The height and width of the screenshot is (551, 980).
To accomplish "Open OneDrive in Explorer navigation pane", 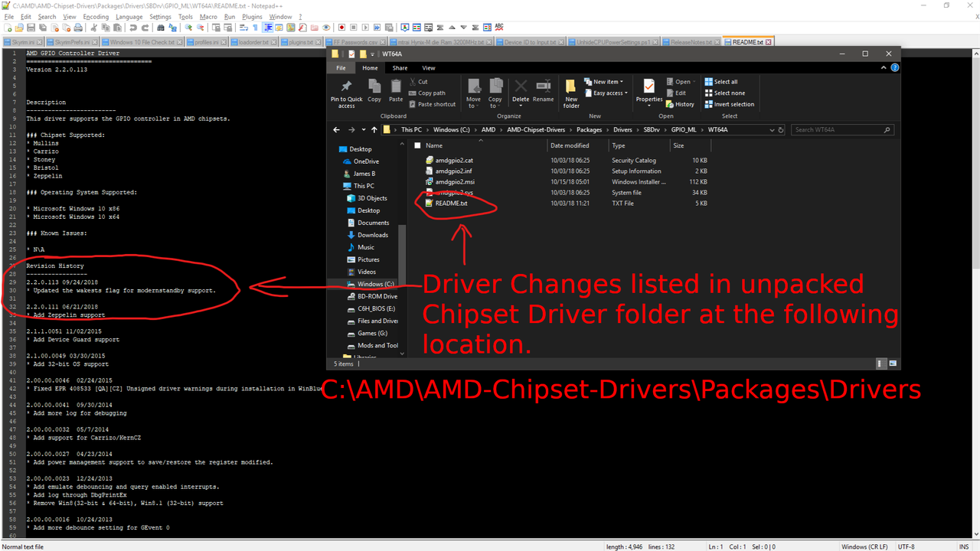I will pyautogui.click(x=366, y=161).
